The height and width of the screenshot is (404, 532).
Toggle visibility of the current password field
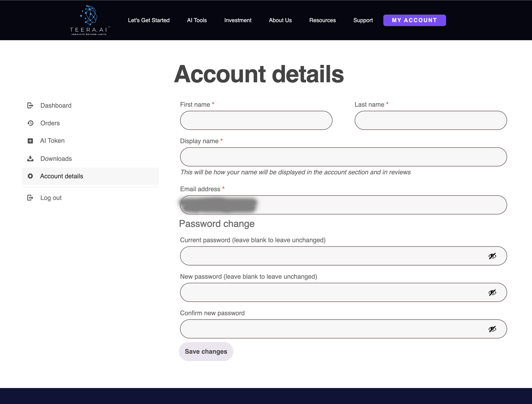click(492, 256)
